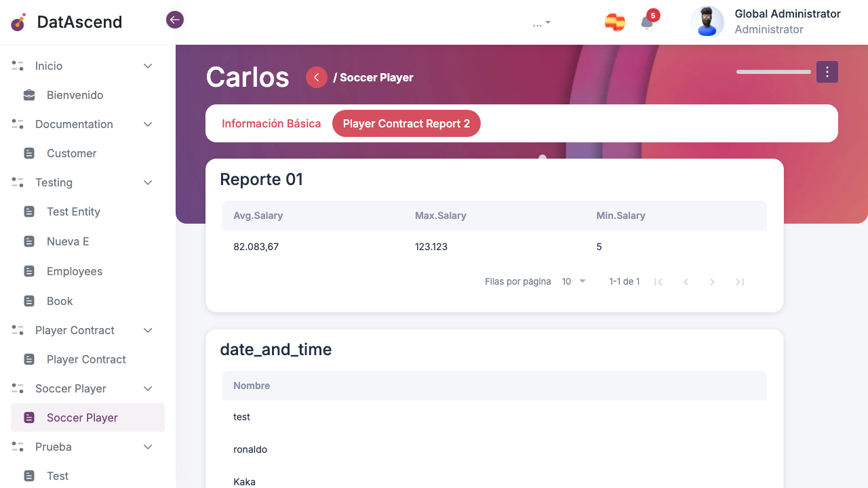The image size is (868, 488).
Task: Click the 82.083,67 average salary value
Action: click(256, 247)
